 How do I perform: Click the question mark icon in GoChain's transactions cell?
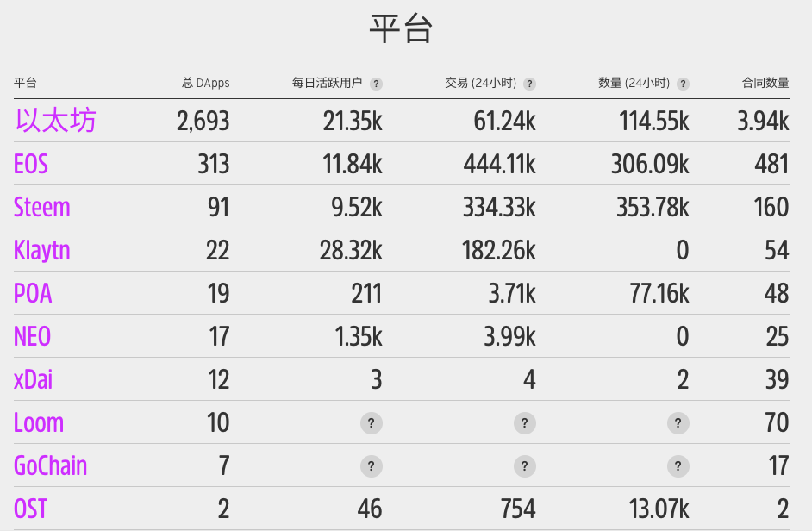pos(524,466)
